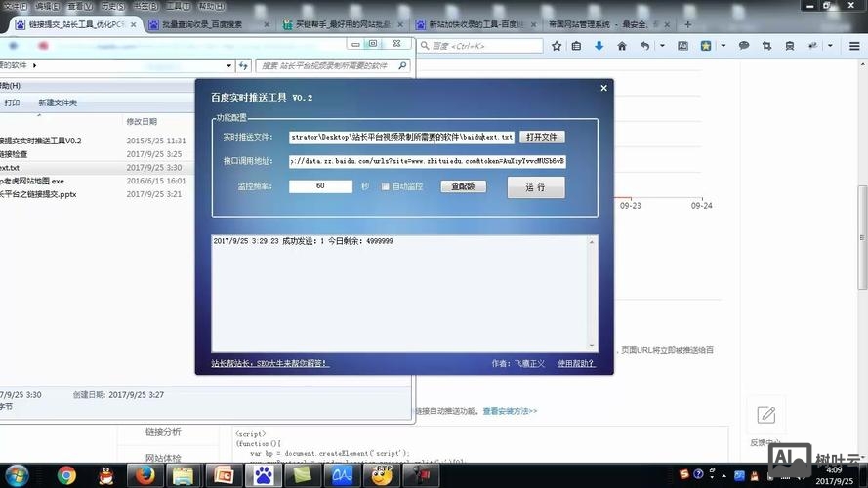Open a new browser tab with plus
This screenshot has height=488, width=868.
688,25
